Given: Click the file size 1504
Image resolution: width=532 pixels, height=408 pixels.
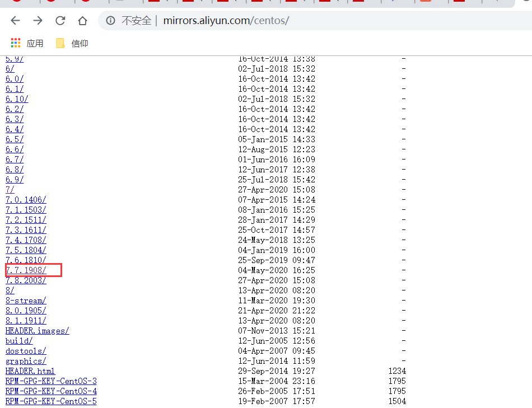Looking at the screenshot, I should [397, 401].
